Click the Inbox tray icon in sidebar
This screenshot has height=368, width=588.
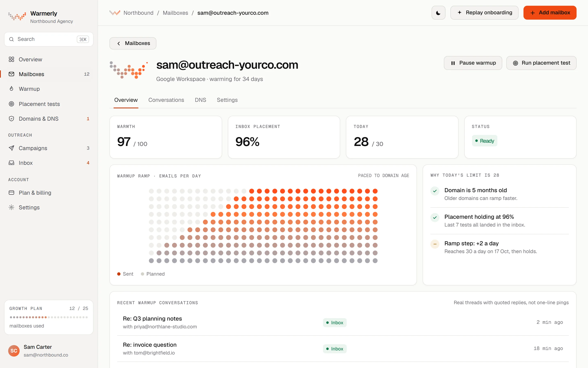click(11, 163)
